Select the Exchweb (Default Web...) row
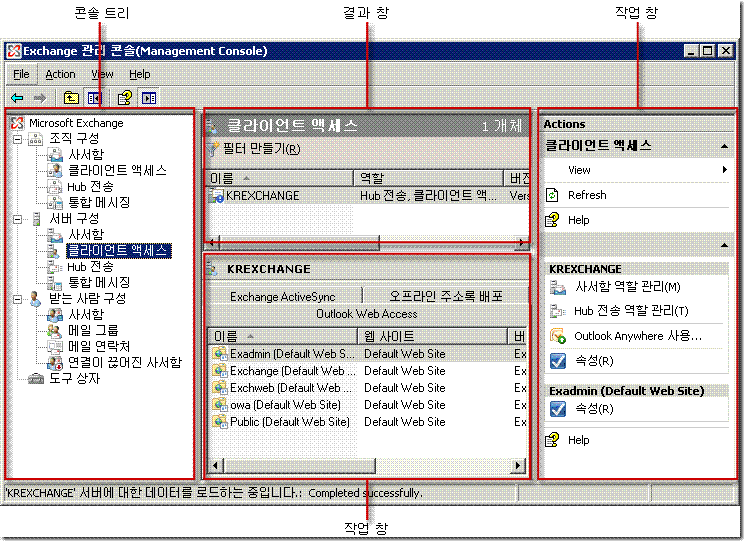Image resolution: width=744 pixels, height=541 pixels. click(x=369, y=388)
